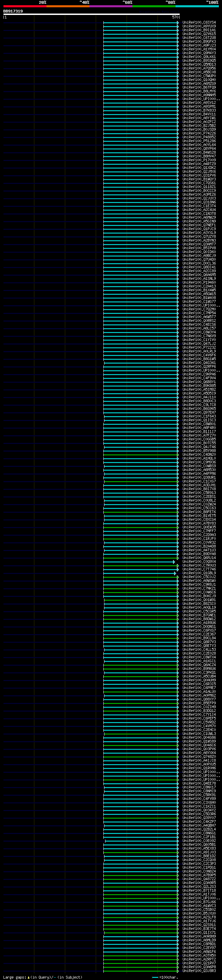Open the last hit UniRef100_Q3J8R3
This screenshot has width=222, height=980.
tap(199, 971)
